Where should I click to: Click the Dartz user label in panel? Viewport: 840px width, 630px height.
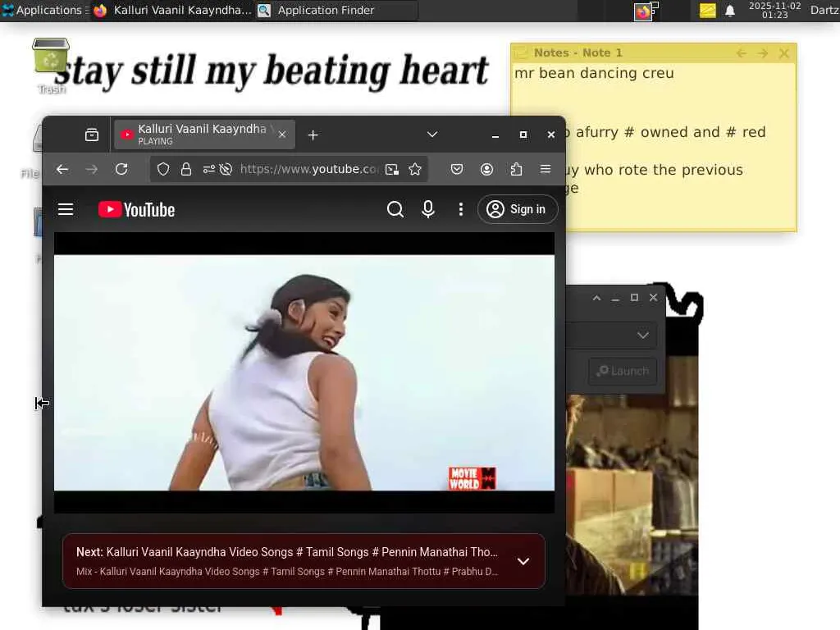[825, 10]
